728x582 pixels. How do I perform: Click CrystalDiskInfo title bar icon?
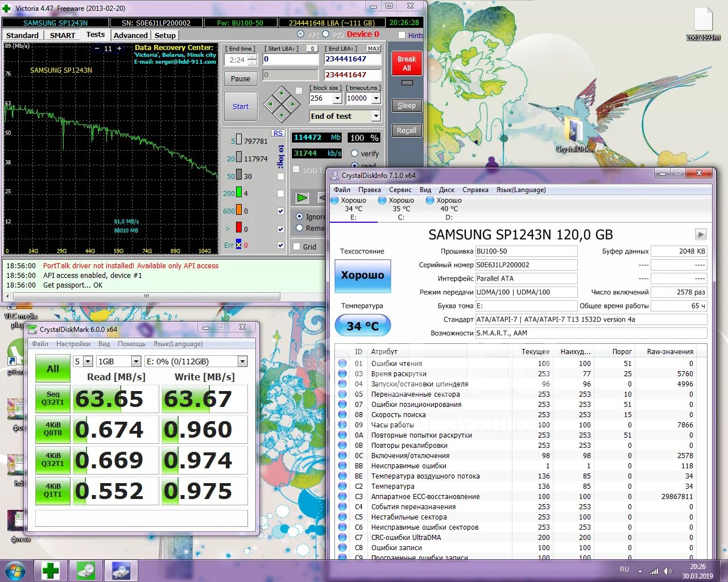334,175
